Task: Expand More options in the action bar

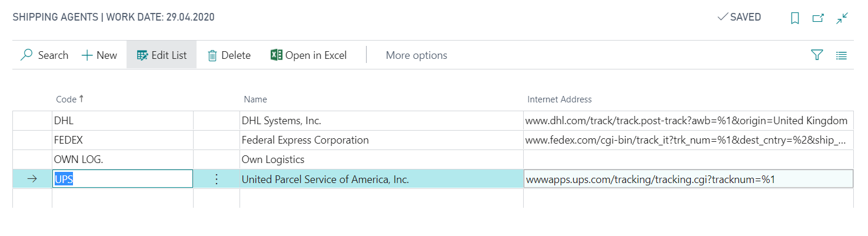Action: tap(417, 55)
